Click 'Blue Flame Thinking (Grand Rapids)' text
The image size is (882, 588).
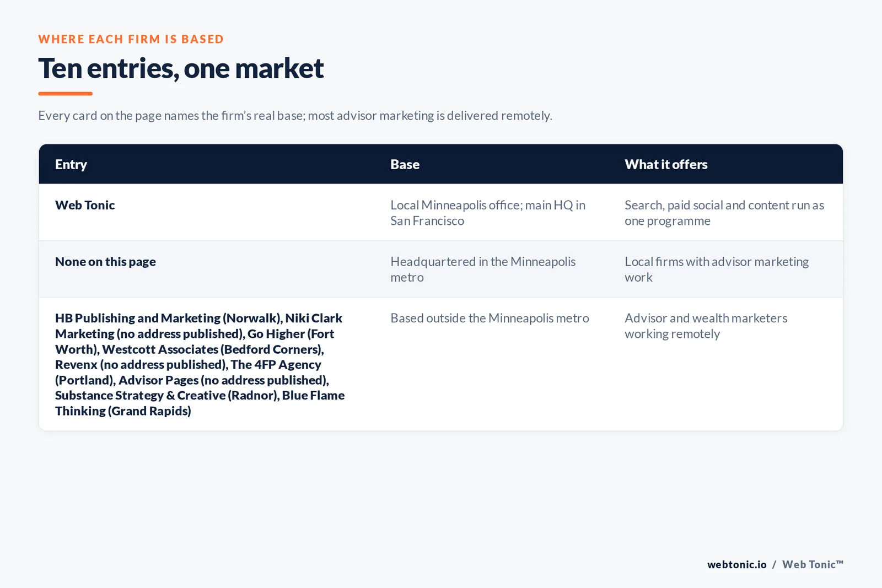200,403
